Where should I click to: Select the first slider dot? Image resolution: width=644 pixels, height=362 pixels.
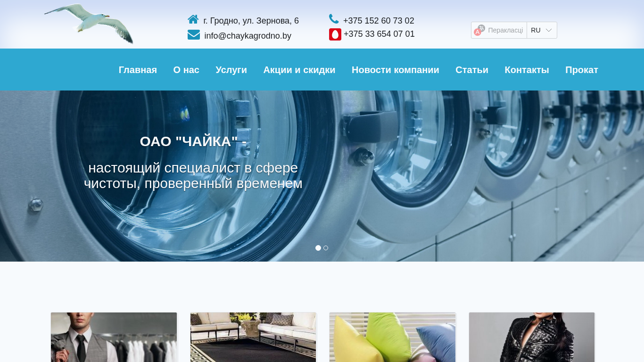click(x=318, y=248)
